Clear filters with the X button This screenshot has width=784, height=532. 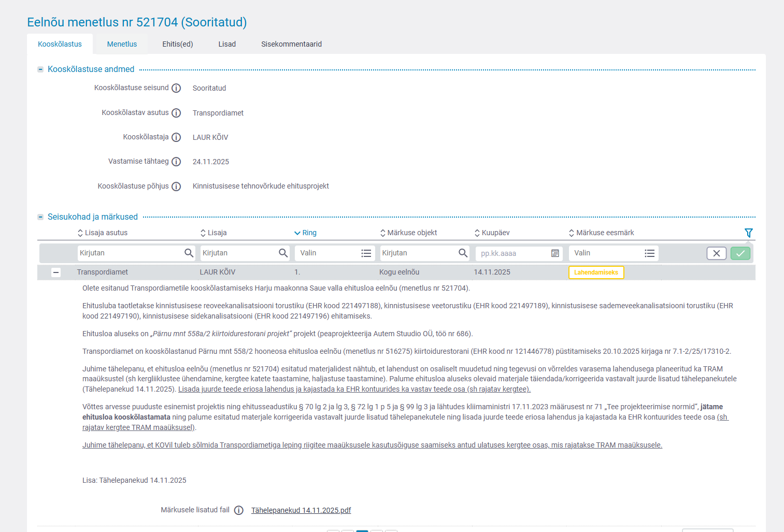(x=716, y=253)
